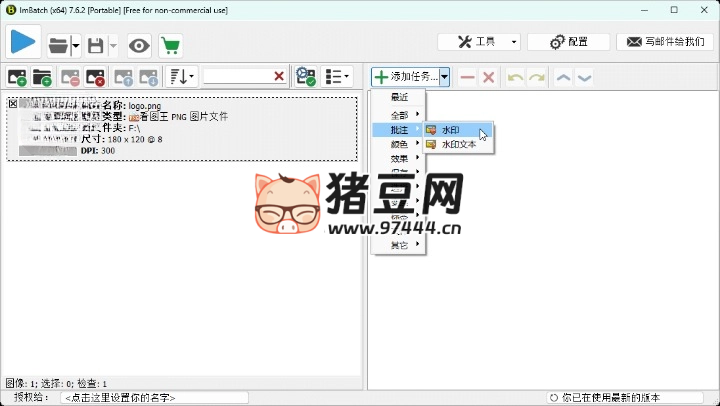Image resolution: width=720 pixels, height=406 pixels.
Task: Open the 全部 submenu
Action: [399, 115]
